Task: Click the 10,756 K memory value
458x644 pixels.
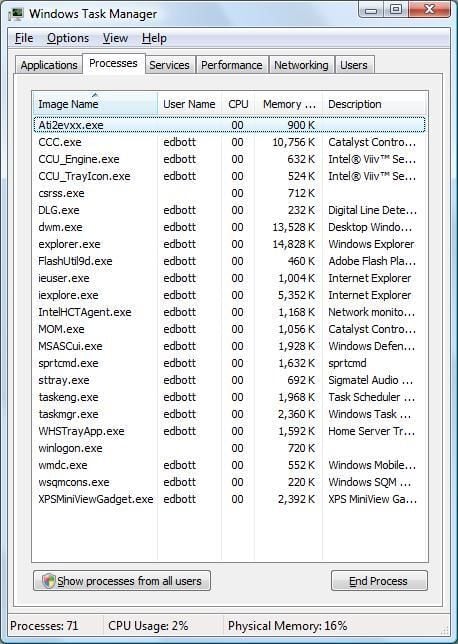Action: [294, 142]
